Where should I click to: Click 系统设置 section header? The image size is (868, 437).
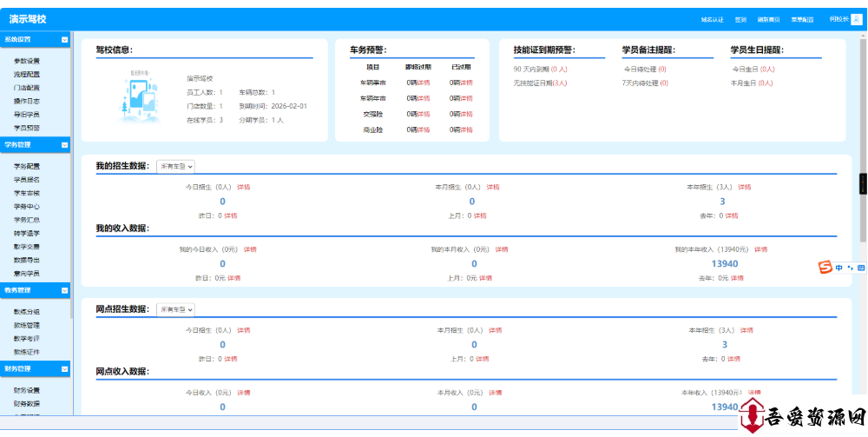coord(35,40)
